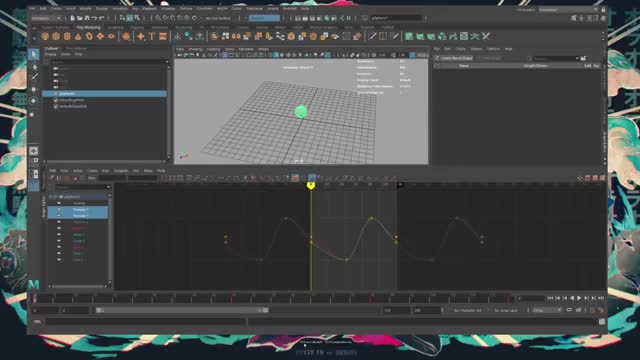Click the Multi-Cut tool shelf icon
Image resolution: width=640 pixels, height=360 pixels.
tap(372, 36)
